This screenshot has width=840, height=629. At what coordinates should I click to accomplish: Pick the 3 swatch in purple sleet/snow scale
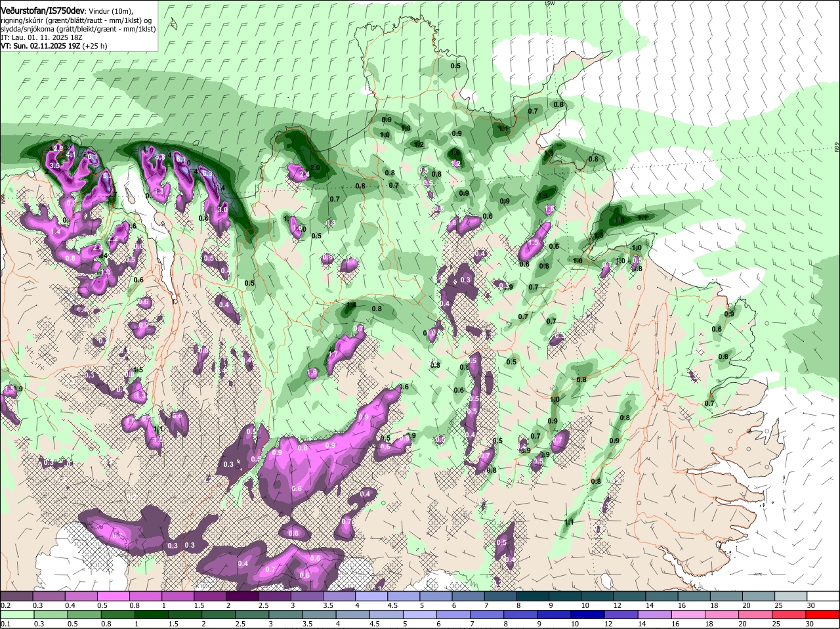coord(306,596)
